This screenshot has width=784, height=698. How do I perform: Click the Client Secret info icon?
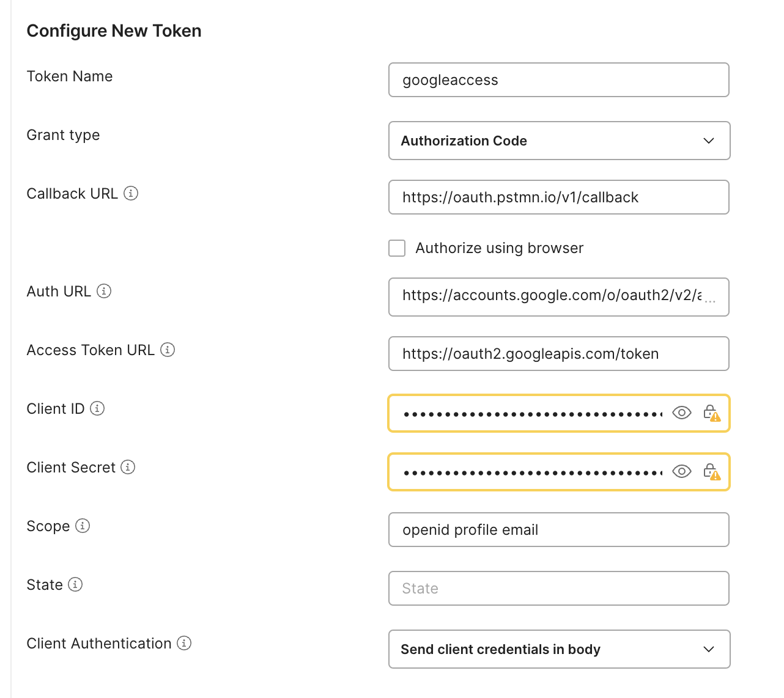coord(128,467)
